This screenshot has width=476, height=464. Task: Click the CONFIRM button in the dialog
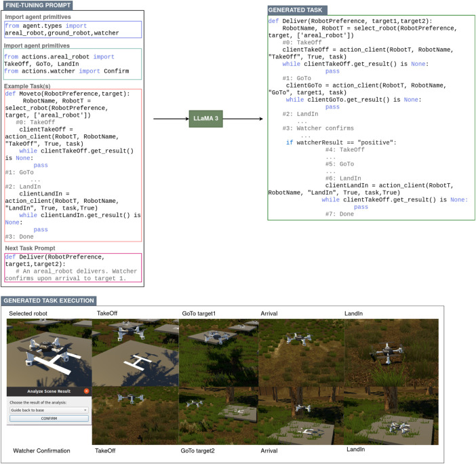coord(49,419)
